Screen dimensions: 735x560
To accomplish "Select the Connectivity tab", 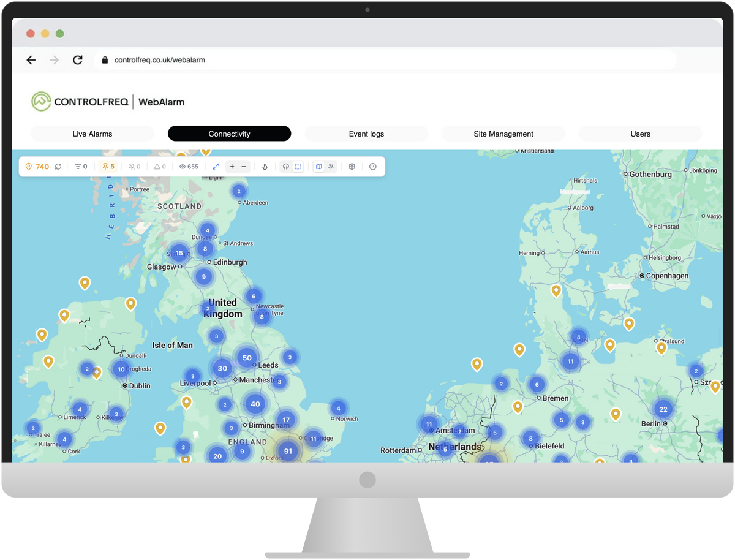I will pyautogui.click(x=229, y=134).
